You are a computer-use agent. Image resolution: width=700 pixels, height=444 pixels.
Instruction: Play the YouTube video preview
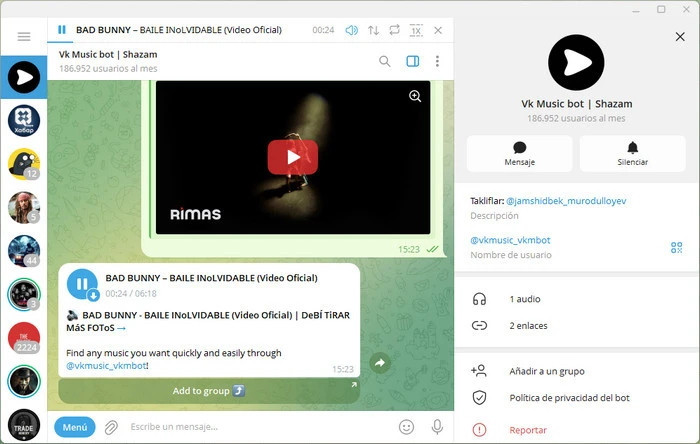click(293, 157)
